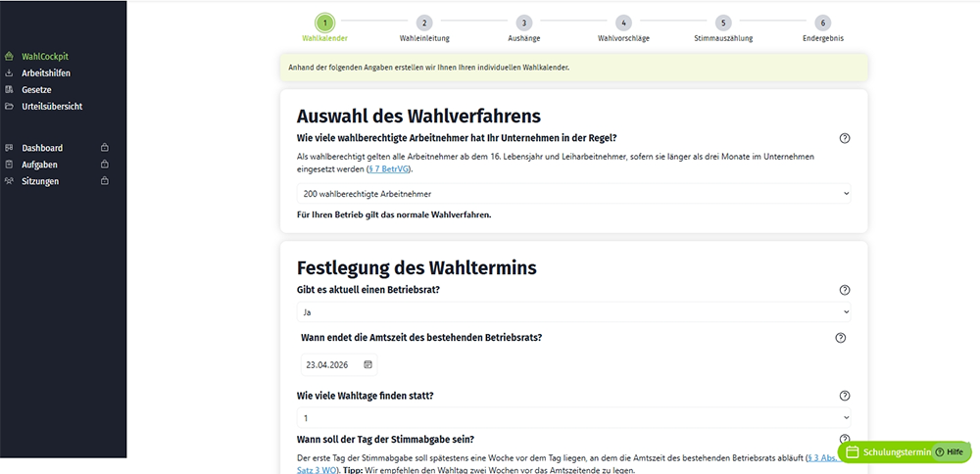The image size is (980, 474).
Task: Click the Schulungstermin calendar icon
Action: click(x=853, y=452)
